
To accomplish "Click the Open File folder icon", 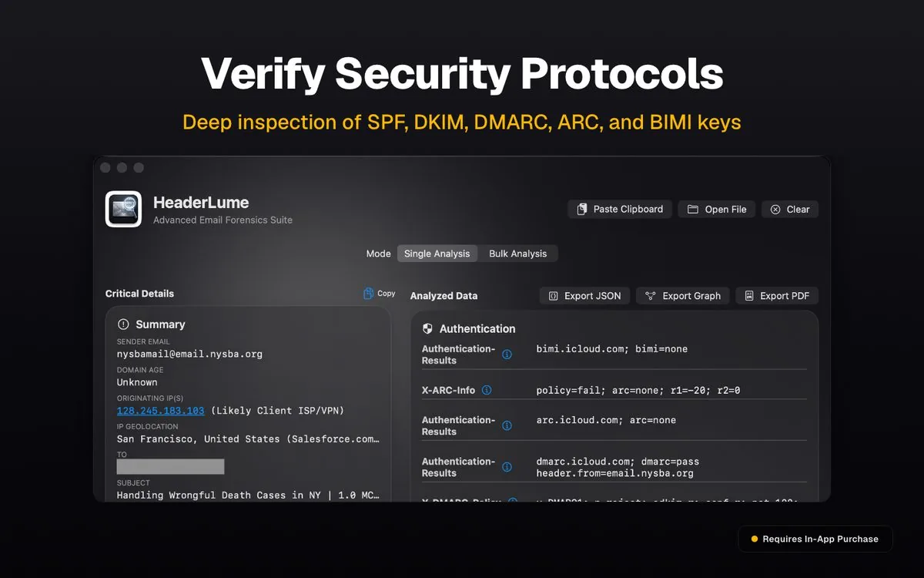I will click(x=693, y=209).
